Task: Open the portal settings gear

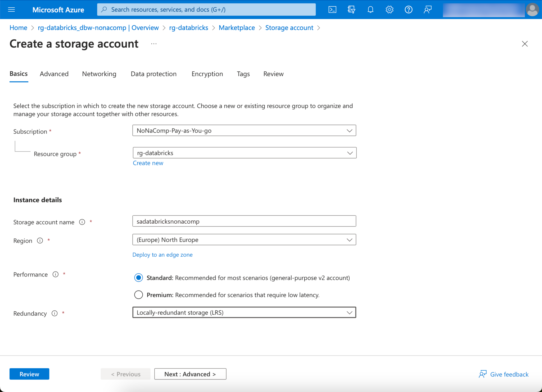Action: click(x=389, y=10)
